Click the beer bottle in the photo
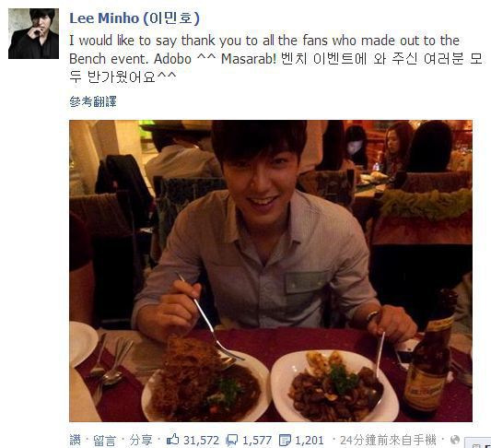The image size is (491, 448). pyautogui.click(x=430, y=356)
